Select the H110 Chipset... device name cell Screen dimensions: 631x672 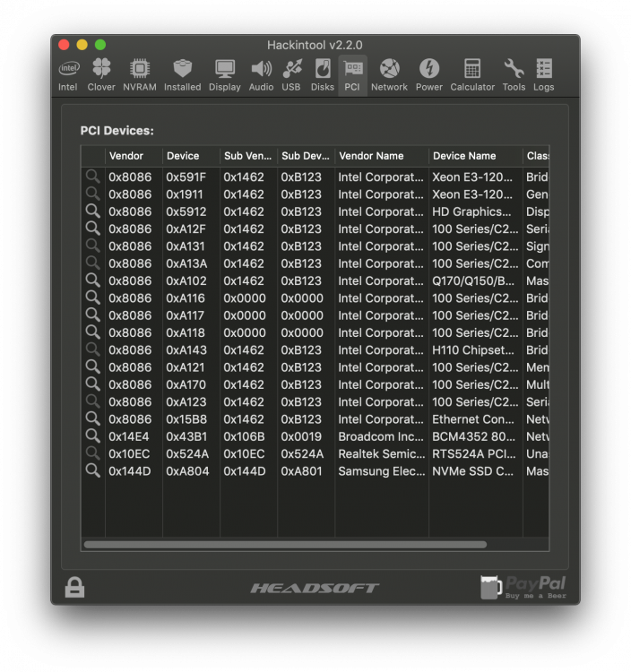point(473,350)
